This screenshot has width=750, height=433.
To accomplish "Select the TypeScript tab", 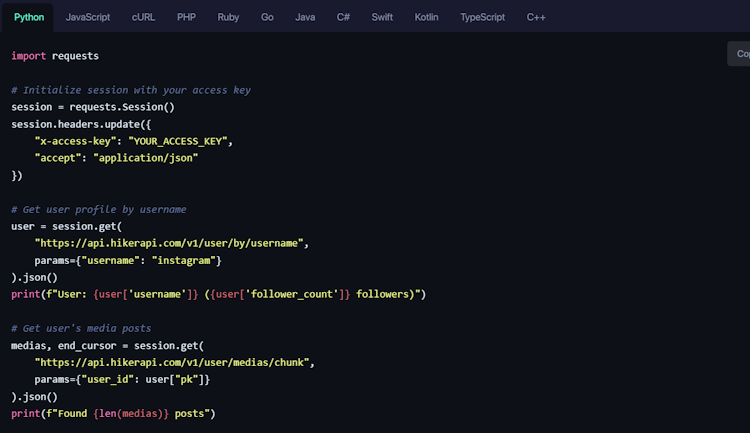I will click(x=483, y=18).
